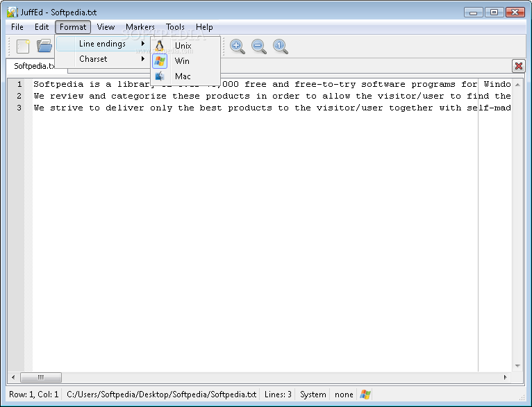Click the Open file folder icon
The height and width of the screenshot is (407, 532).
(44, 46)
